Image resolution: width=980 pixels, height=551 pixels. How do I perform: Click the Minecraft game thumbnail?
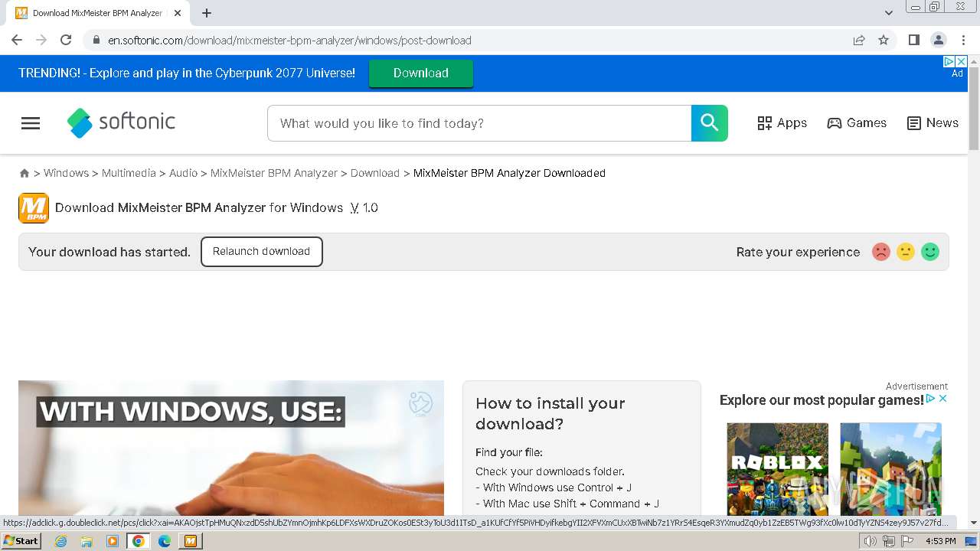coord(890,470)
